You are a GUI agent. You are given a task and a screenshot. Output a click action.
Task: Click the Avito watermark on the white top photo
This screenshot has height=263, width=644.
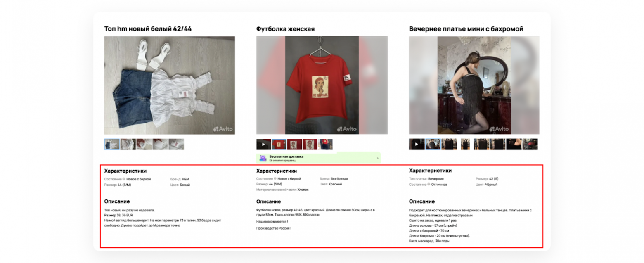[223, 129]
